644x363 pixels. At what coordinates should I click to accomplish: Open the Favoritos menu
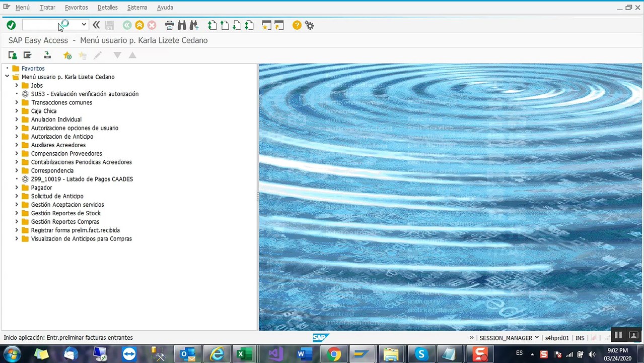pyautogui.click(x=76, y=8)
